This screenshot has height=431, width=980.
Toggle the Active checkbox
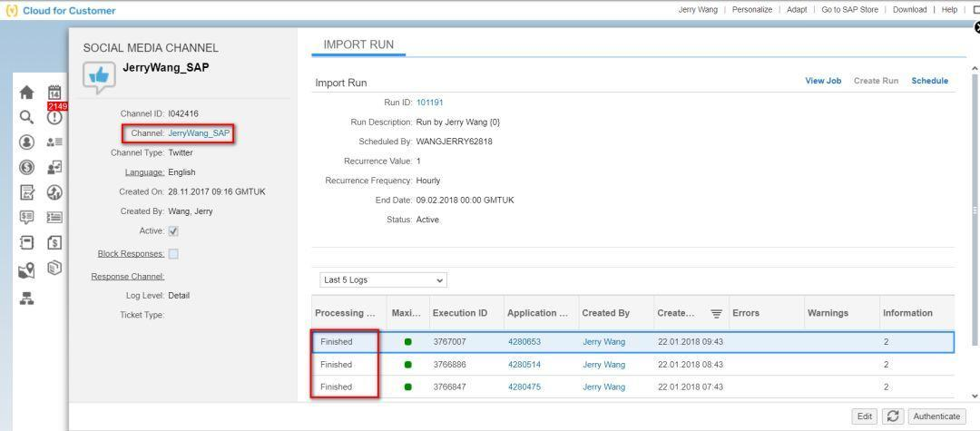pyautogui.click(x=173, y=231)
